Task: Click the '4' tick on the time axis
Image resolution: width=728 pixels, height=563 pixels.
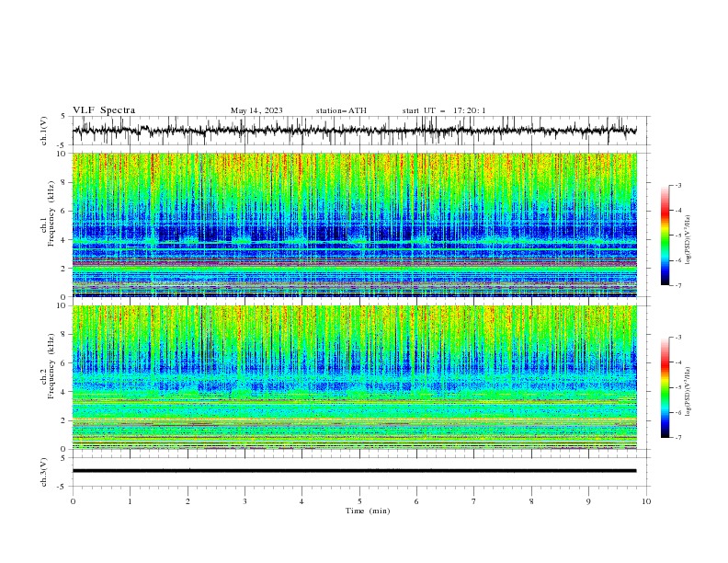Action: pyautogui.click(x=301, y=501)
